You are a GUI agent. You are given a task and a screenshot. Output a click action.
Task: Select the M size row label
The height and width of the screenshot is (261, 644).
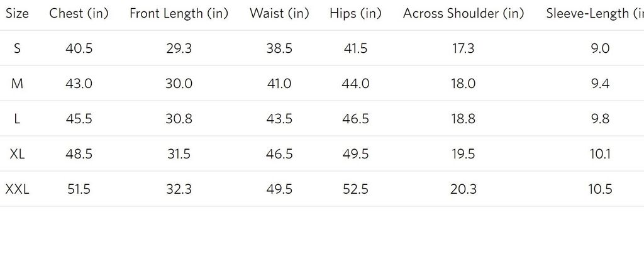17,84
